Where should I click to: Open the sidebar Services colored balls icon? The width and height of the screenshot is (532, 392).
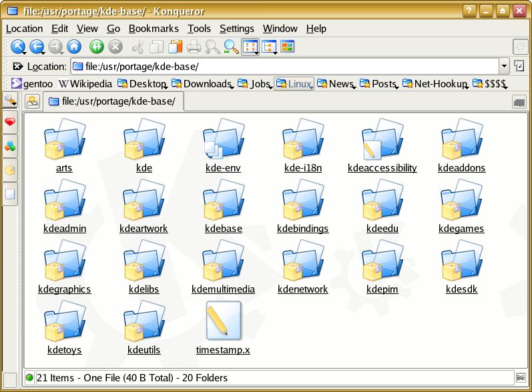tap(10, 146)
